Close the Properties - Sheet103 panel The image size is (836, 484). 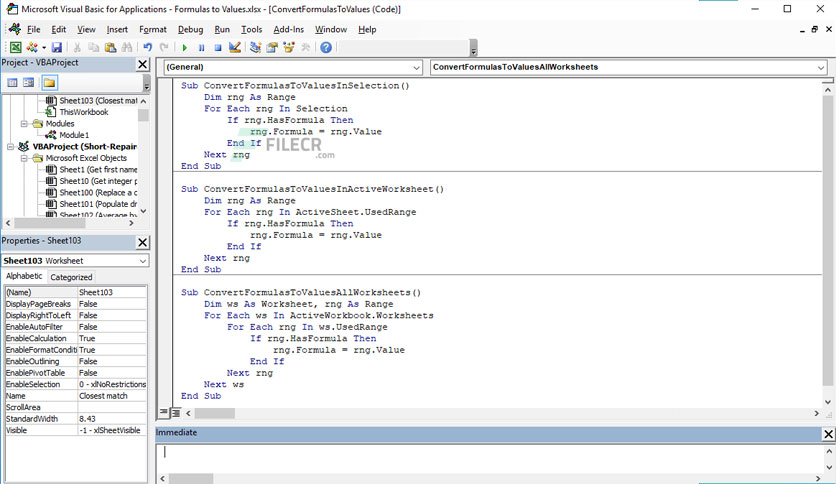[x=142, y=243]
